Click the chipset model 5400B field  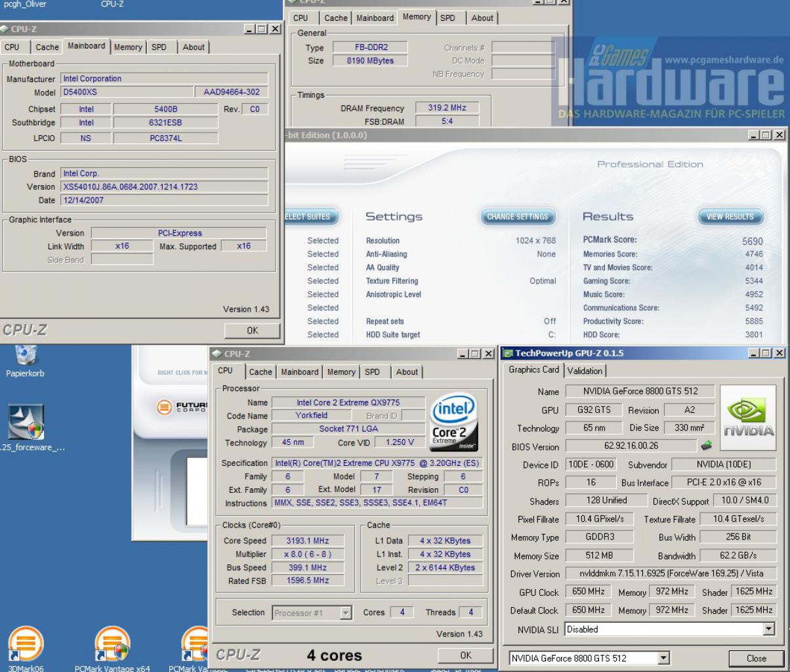tap(165, 109)
